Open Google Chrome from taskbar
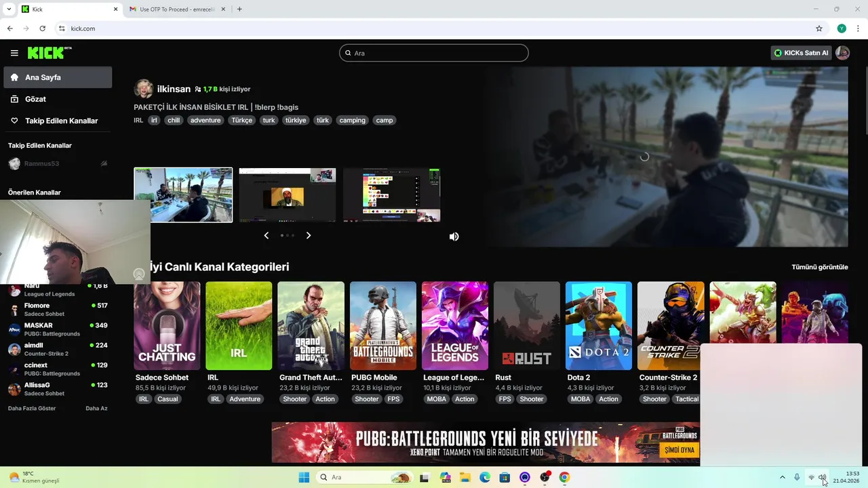Image resolution: width=868 pixels, height=488 pixels. coord(564,477)
